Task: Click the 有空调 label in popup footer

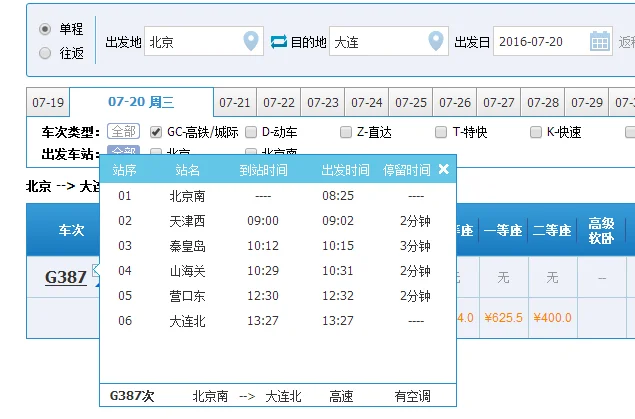Action: pos(412,396)
